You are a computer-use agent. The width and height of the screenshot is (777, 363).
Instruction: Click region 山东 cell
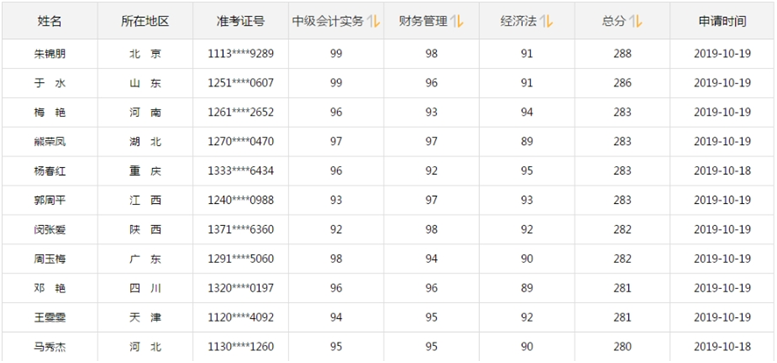[x=145, y=83]
